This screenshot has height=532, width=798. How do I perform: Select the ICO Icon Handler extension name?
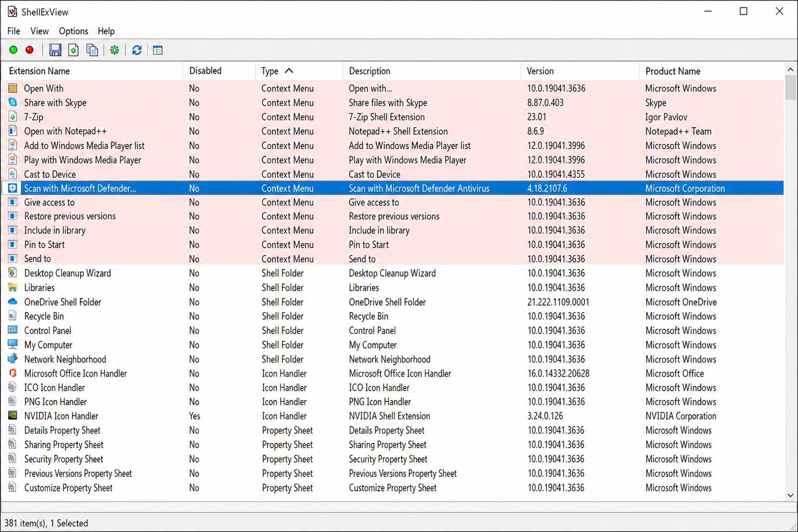tap(55, 388)
